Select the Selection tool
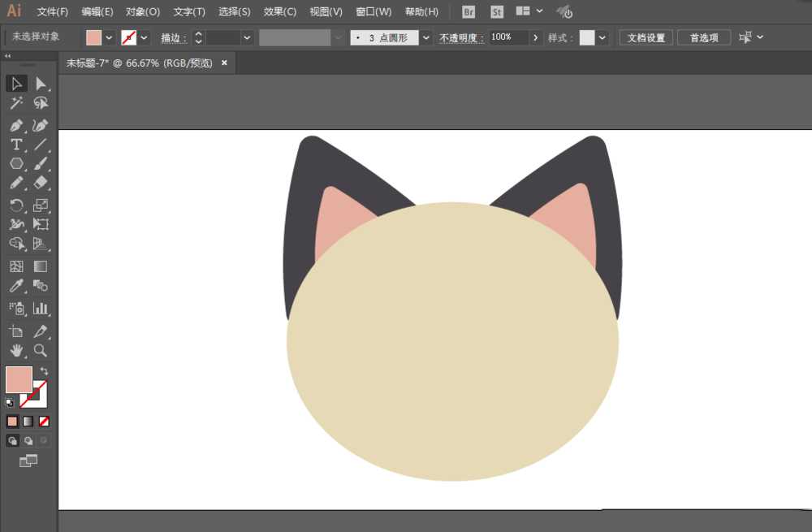Screen dimensions: 812x532 click(16, 84)
